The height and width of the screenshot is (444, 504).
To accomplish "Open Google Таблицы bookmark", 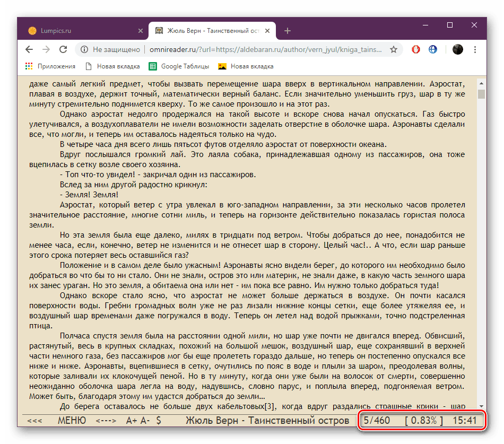I will point(179,66).
